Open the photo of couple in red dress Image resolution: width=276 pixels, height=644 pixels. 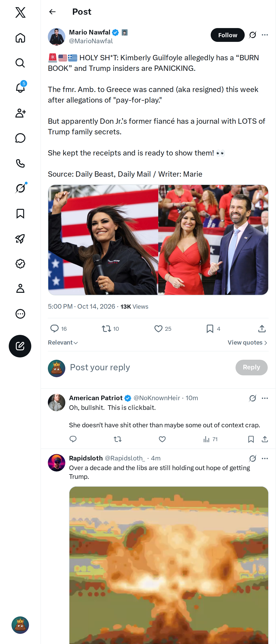[x=213, y=240]
